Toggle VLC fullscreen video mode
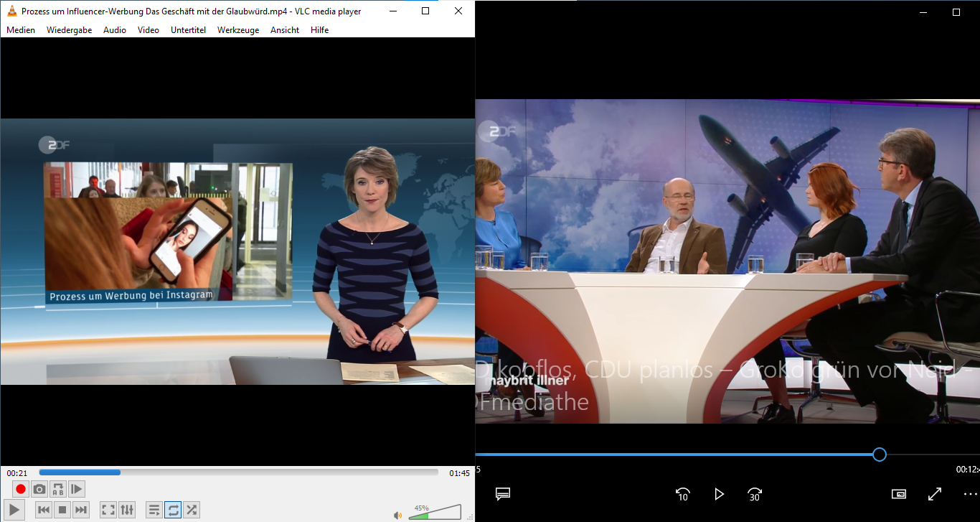The height and width of the screenshot is (522, 980). point(108,510)
